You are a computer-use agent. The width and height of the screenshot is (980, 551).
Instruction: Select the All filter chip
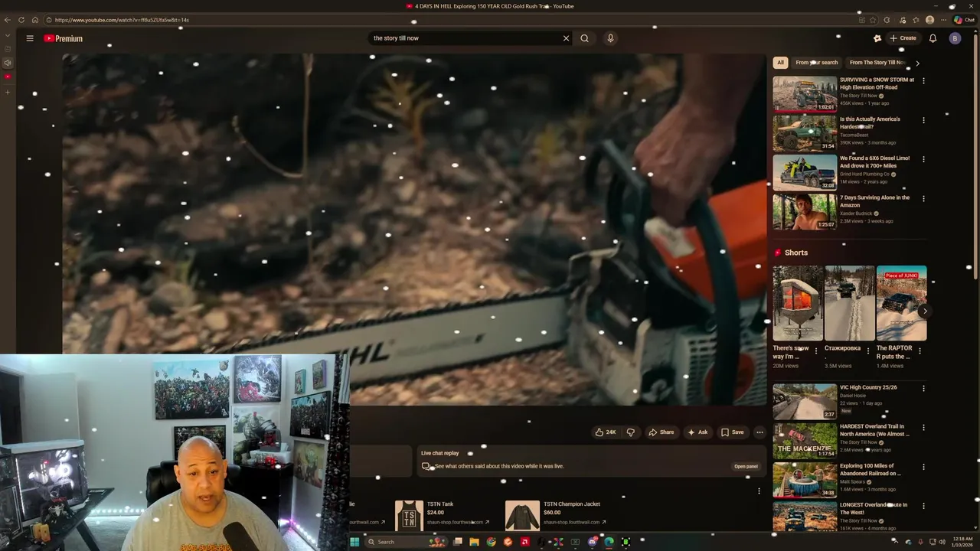(x=780, y=63)
